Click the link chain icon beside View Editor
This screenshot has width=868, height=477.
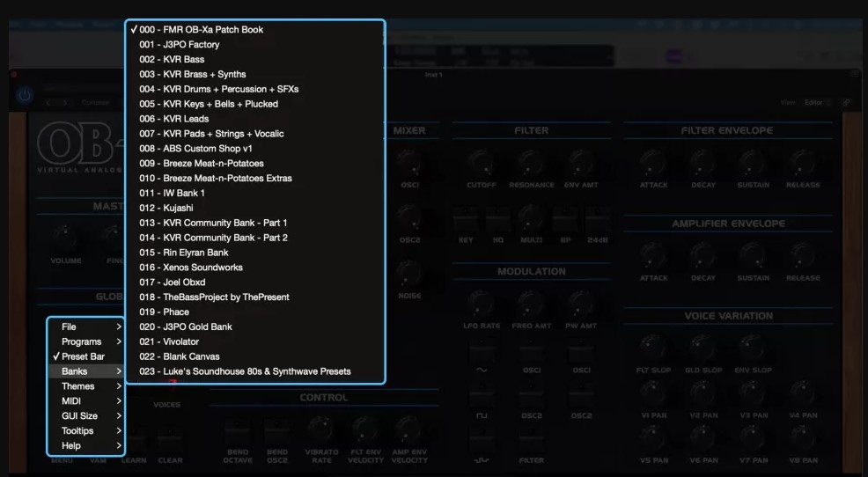(x=846, y=102)
